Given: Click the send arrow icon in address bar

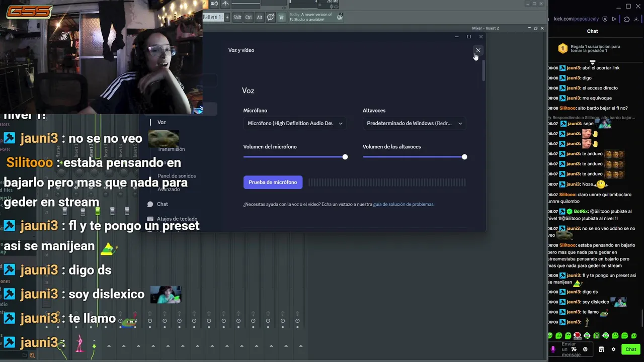Looking at the screenshot, I should pyautogui.click(x=614, y=19).
